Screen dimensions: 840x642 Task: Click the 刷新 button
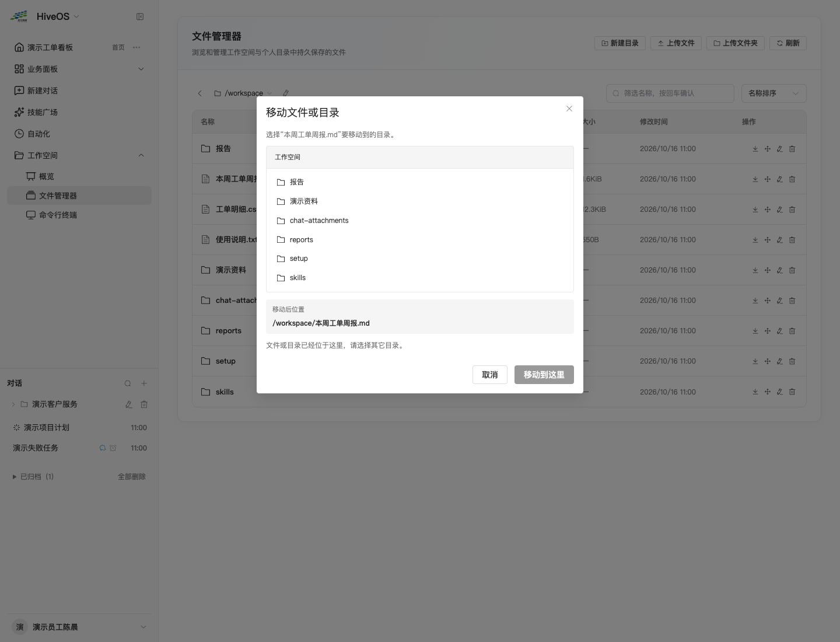788,43
